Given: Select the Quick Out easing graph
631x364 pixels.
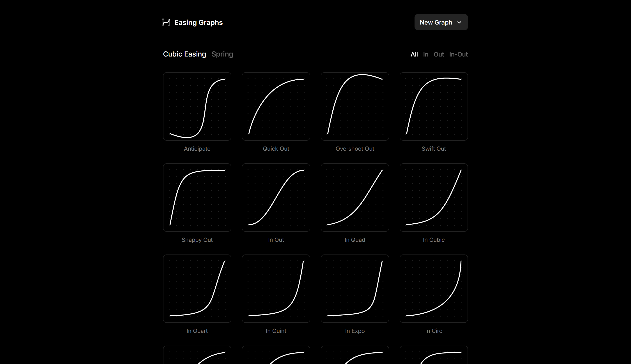Looking at the screenshot, I should pos(276,106).
